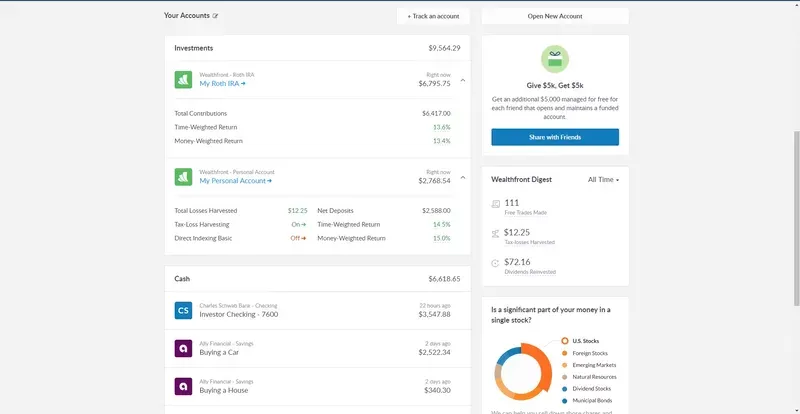
Task: Click the Money-Weighted Return 15.0% value
Action: coord(442,238)
